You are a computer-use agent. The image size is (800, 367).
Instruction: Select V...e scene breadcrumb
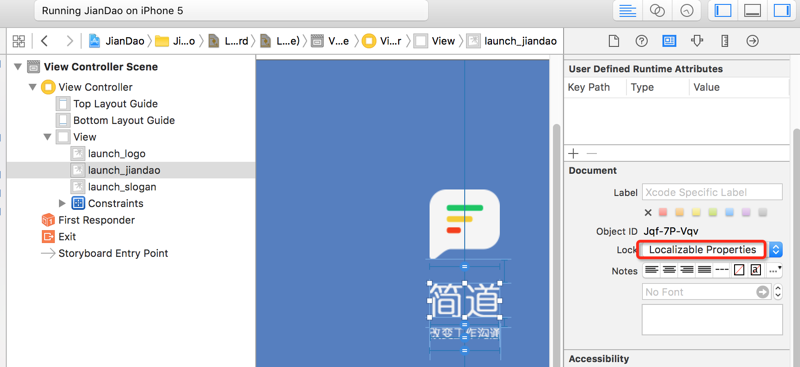pos(331,41)
